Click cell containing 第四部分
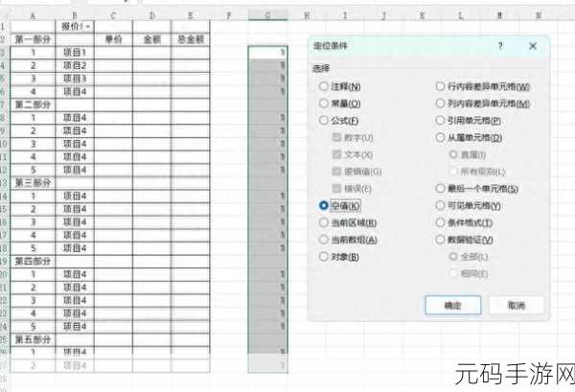 [33, 262]
